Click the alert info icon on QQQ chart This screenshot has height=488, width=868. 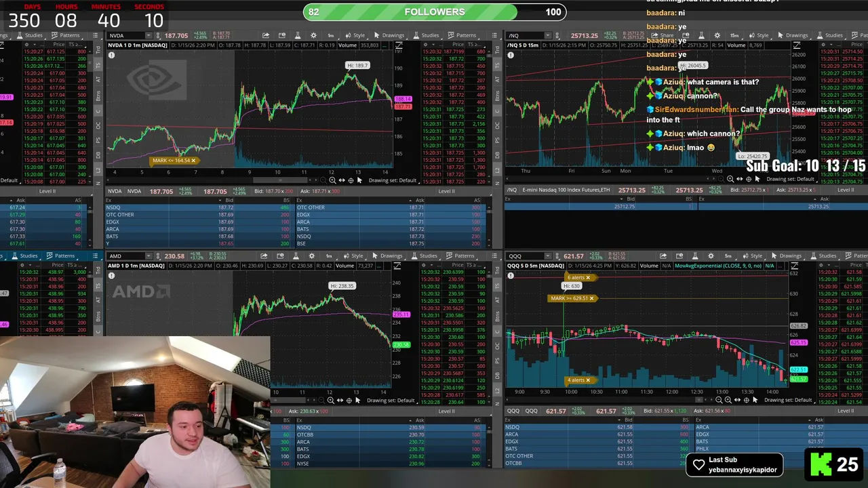tap(510, 275)
